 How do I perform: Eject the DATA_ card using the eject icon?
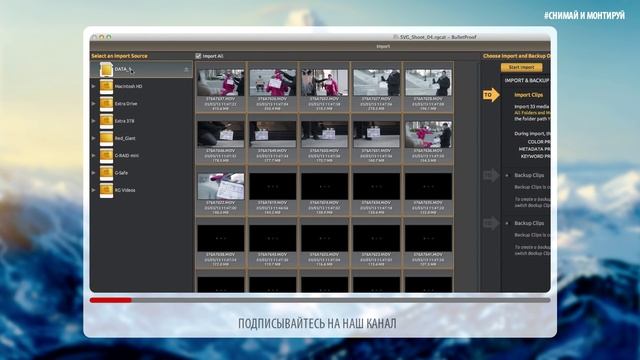tap(187, 70)
